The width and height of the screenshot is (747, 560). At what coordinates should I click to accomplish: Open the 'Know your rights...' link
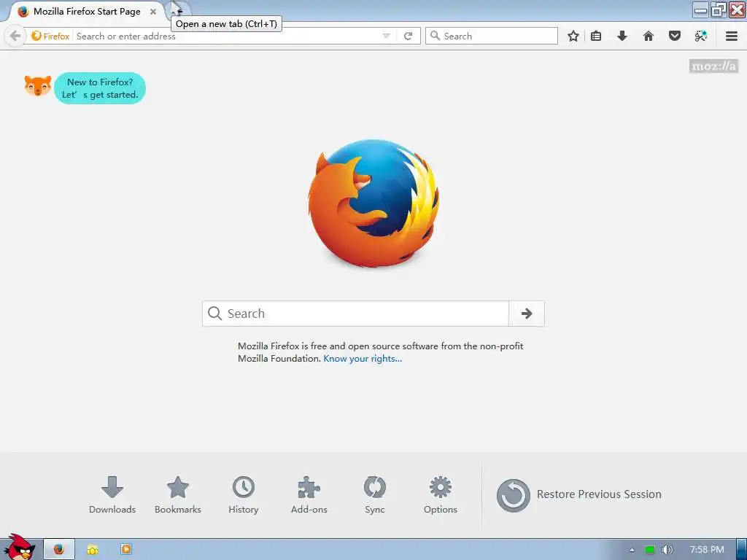tap(363, 359)
